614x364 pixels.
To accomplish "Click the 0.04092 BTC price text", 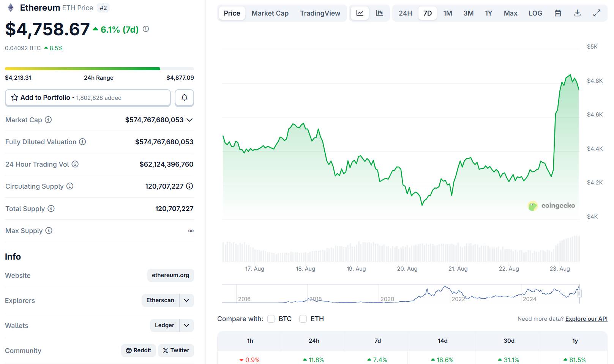I will coord(23,48).
